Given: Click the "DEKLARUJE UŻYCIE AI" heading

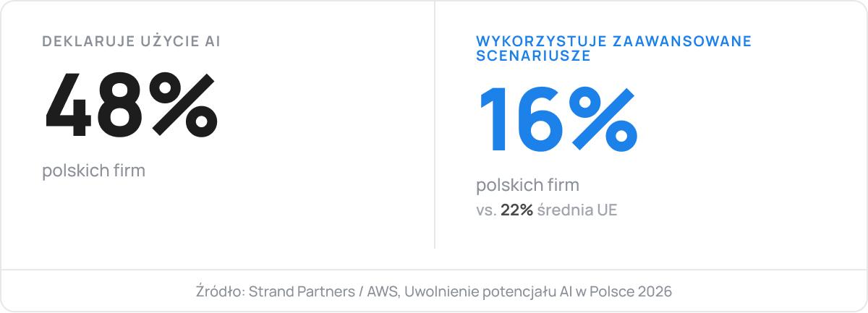Looking at the screenshot, I should click(131, 40).
